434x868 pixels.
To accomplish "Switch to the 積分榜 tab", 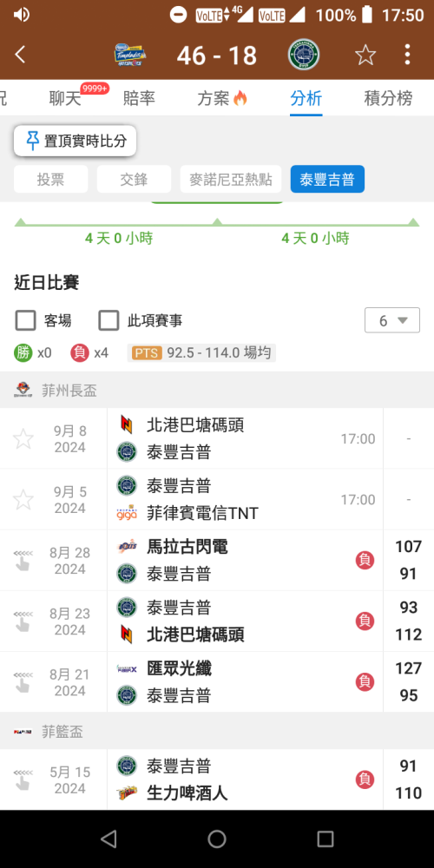I will pos(388,99).
